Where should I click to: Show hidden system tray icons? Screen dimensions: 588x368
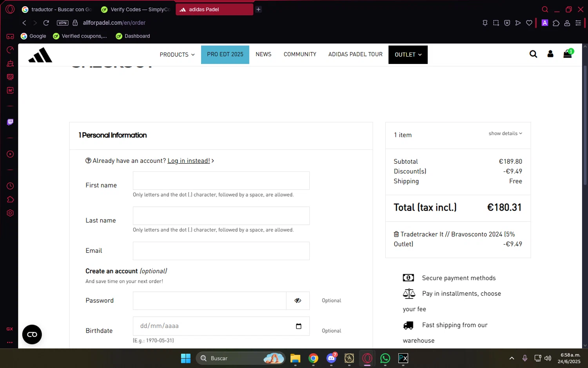tap(512, 358)
